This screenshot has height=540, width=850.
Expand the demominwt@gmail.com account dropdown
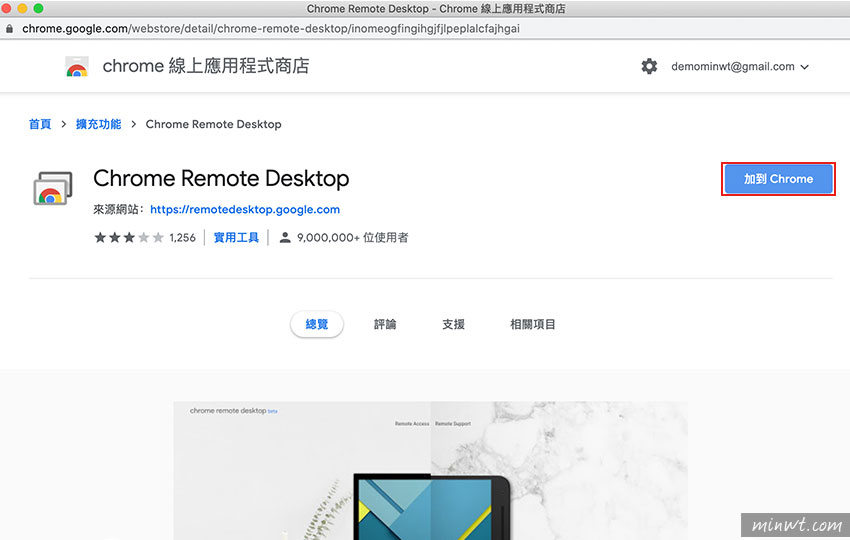[x=740, y=67]
